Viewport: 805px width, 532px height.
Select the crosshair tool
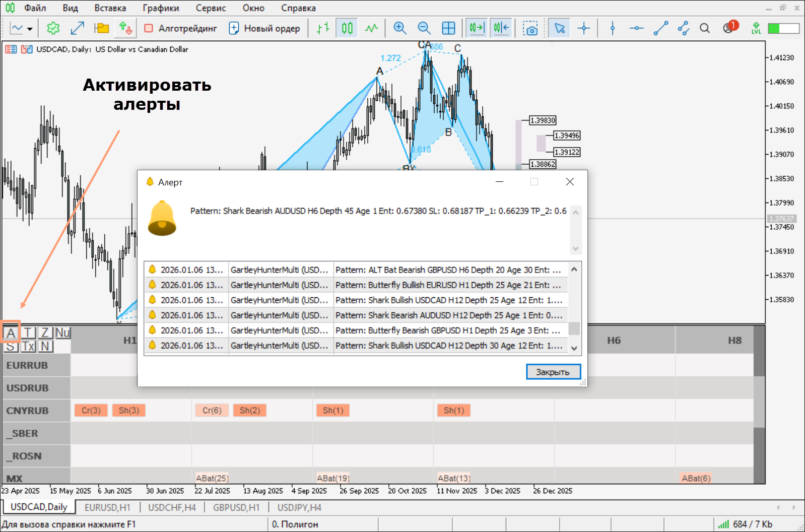pyautogui.click(x=584, y=28)
